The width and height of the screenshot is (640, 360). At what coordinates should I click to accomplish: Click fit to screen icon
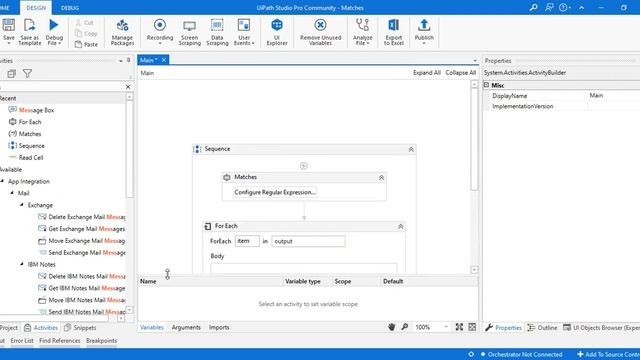point(459,327)
